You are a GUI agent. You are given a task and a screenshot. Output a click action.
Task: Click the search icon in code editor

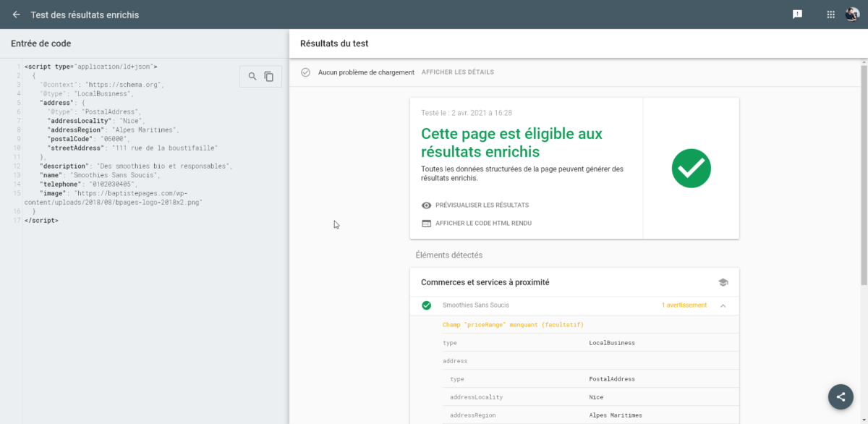tap(252, 77)
